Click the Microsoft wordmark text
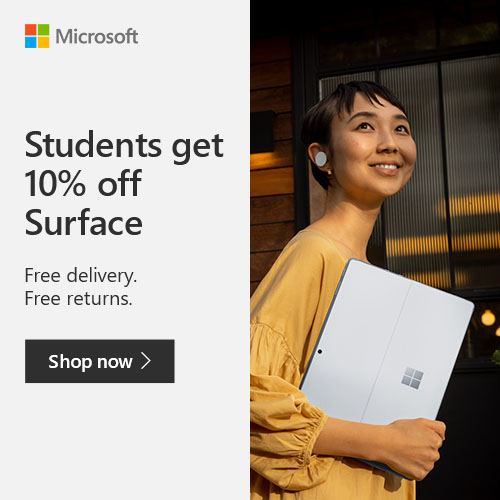 coord(97,36)
